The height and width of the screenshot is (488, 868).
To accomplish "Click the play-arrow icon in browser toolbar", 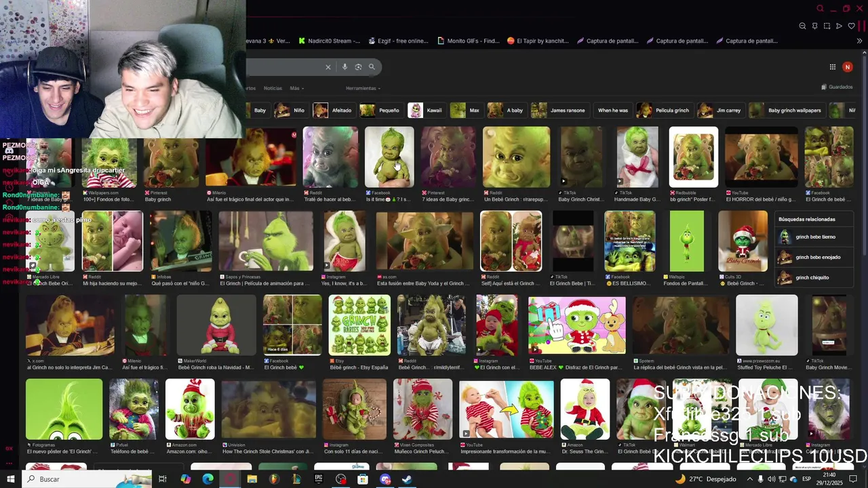I will [839, 26].
